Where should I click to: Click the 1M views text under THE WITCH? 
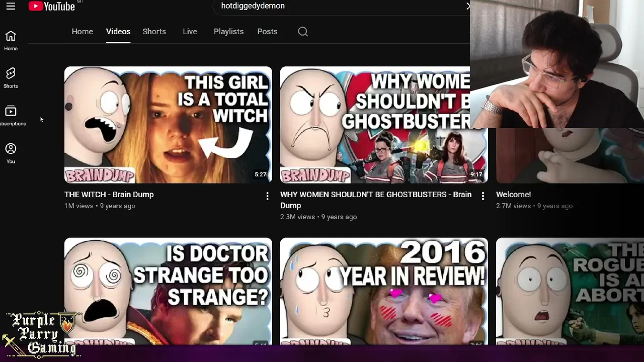click(x=78, y=206)
